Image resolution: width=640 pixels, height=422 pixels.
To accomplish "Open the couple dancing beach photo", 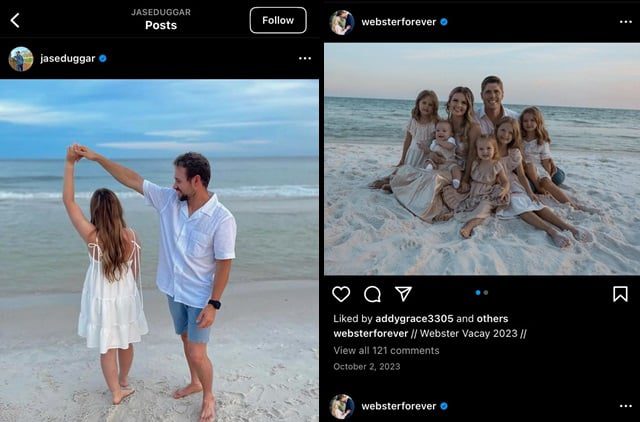I will 160,250.
